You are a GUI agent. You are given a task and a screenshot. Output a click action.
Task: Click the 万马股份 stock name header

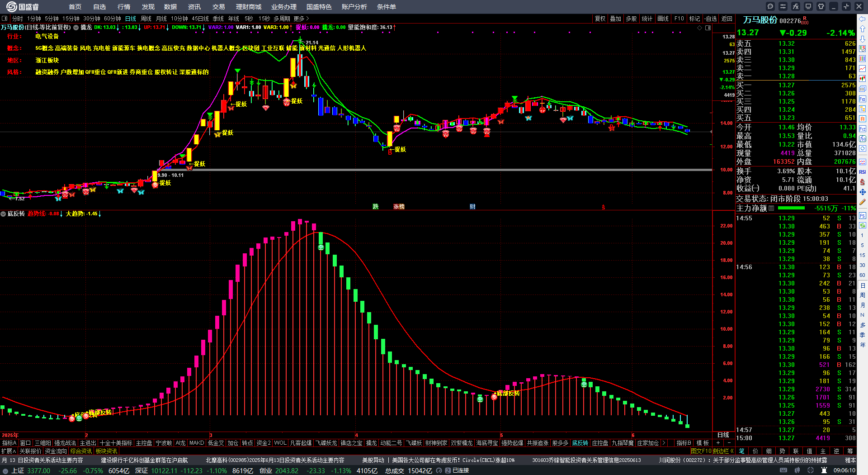pyautogui.click(x=760, y=20)
